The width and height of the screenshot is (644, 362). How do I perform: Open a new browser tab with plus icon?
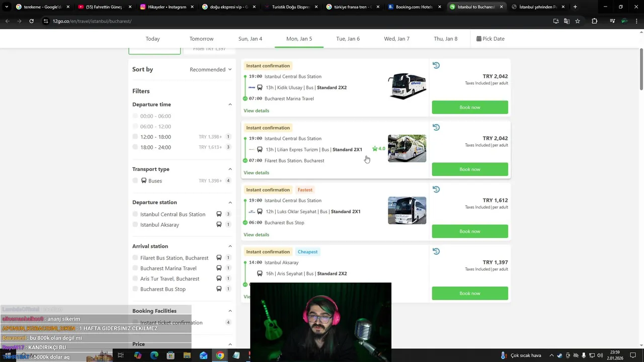point(575,7)
